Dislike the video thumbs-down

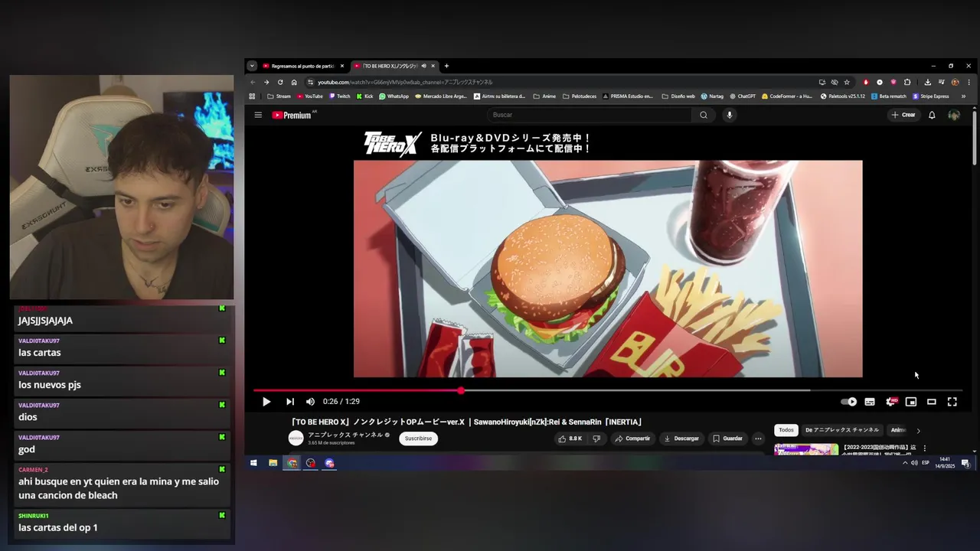[x=596, y=439]
